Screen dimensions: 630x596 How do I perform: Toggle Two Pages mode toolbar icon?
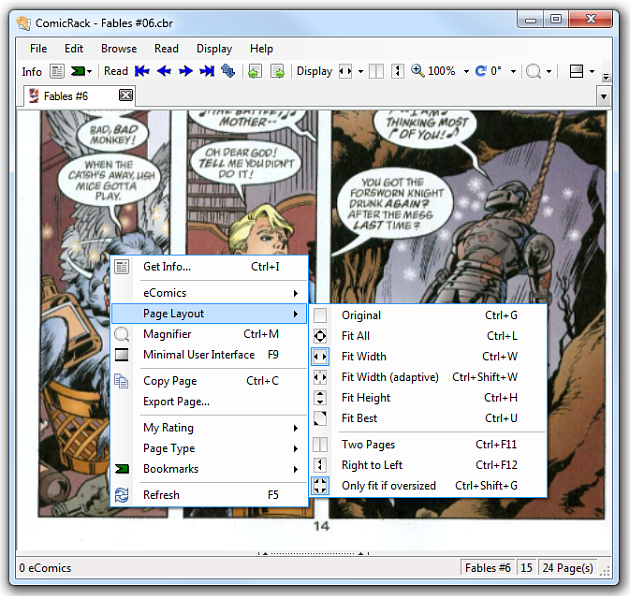point(376,72)
